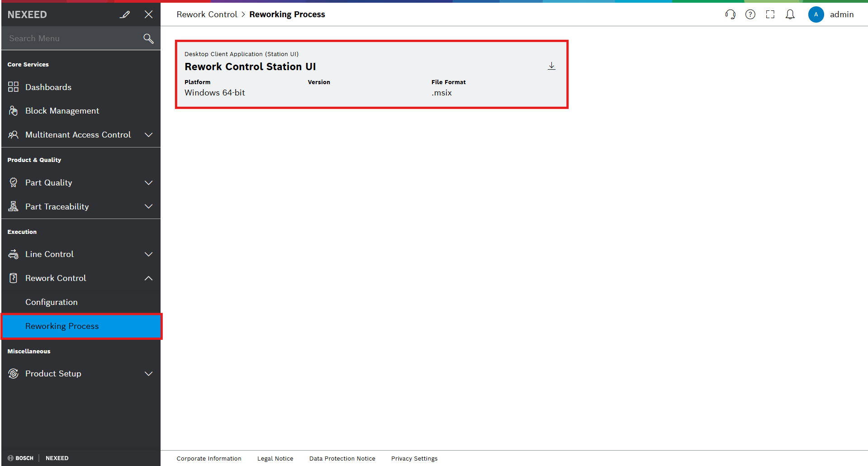Image resolution: width=868 pixels, height=466 pixels.
Task: Toggle fullscreen mode icon
Action: pyautogui.click(x=770, y=14)
